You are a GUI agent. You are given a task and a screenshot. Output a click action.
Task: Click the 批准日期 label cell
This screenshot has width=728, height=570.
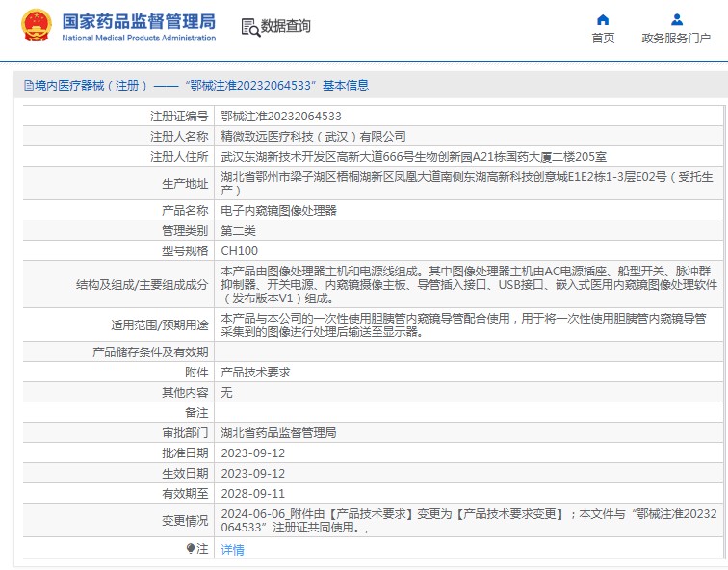[185, 453]
